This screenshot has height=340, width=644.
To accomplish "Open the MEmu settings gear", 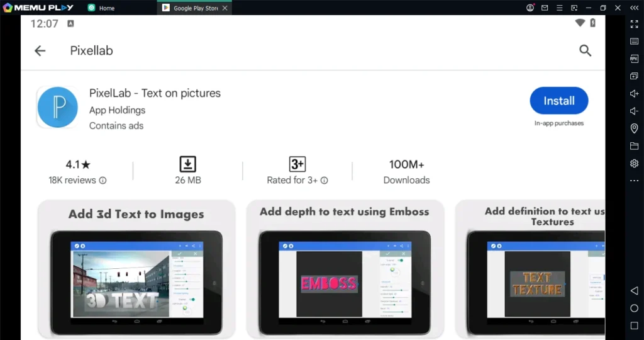I will [634, 163].
